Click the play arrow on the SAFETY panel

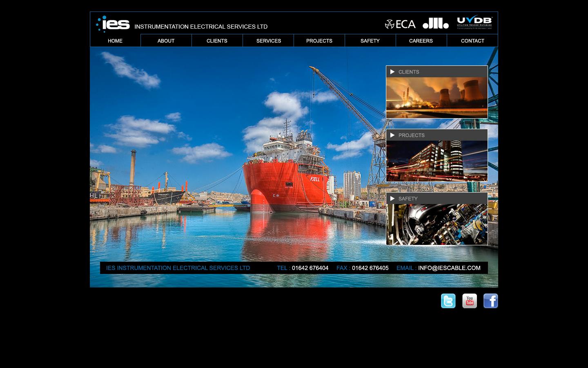(392, 198)
